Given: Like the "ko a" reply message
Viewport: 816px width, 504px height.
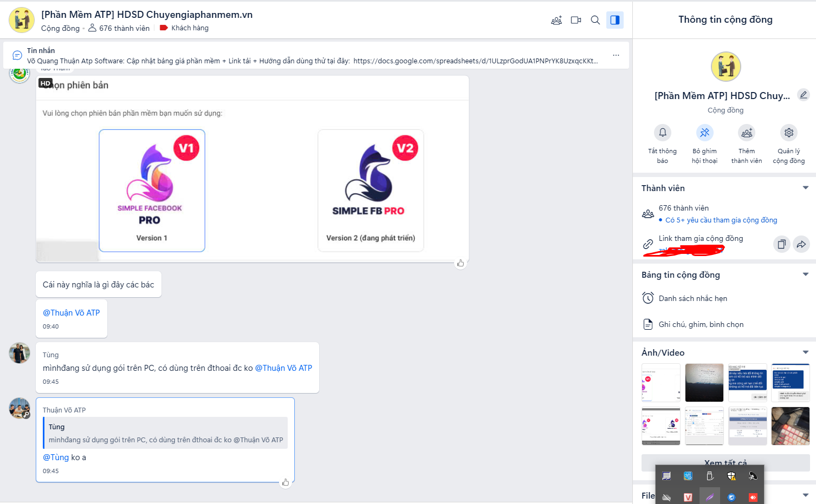Looking at the screenshot, I should pyautogui.click(x=286, y=482).
